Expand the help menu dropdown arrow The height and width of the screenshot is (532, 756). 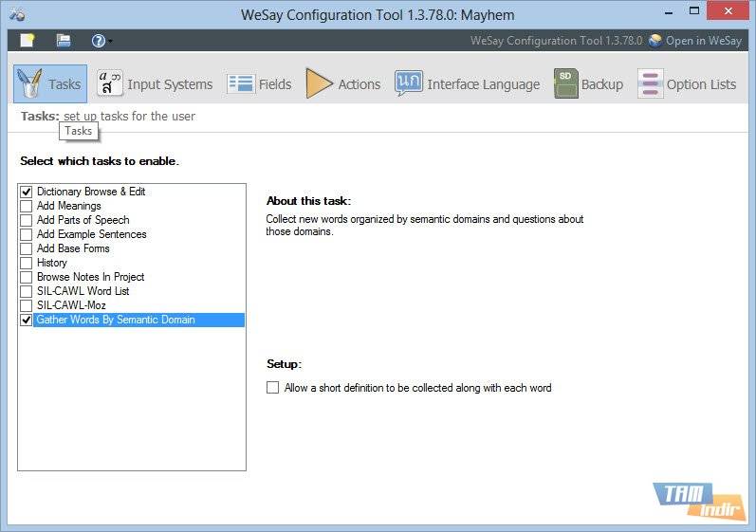110,42
